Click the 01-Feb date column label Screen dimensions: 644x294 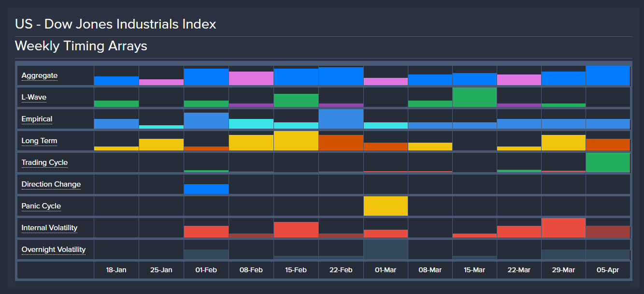206,270
